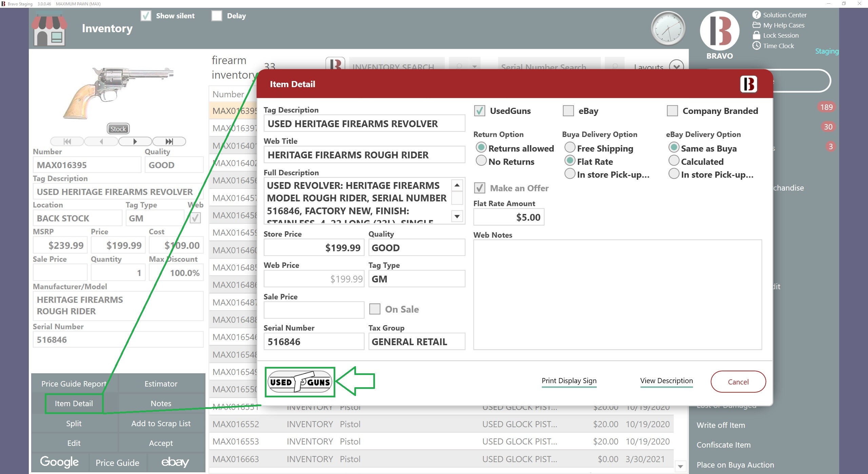Viewport: 868px width, 474px height.
Task: Click Place on Buya Auction
Action: click(x=735, y=465)
